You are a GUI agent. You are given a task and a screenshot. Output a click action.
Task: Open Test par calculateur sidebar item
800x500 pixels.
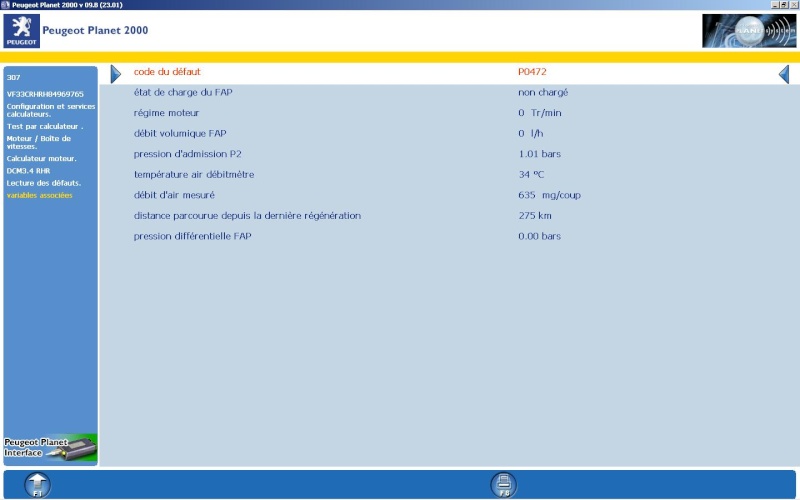44,126
